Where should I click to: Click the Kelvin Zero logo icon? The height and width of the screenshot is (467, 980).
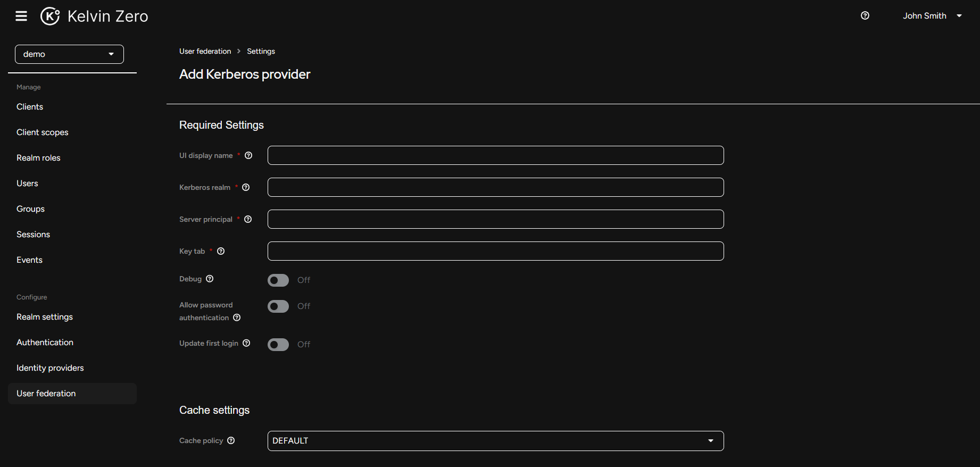(50, 16)
